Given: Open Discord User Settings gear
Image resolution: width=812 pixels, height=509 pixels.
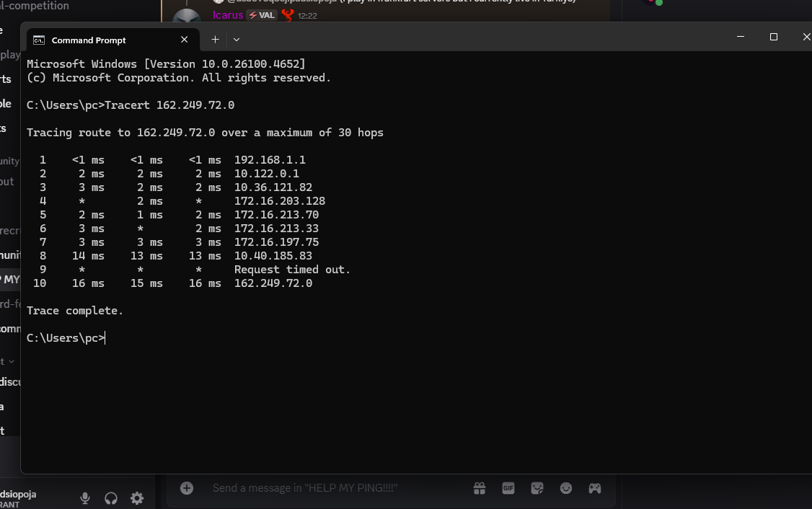Looking at the screenshot, I should (137, 498).
